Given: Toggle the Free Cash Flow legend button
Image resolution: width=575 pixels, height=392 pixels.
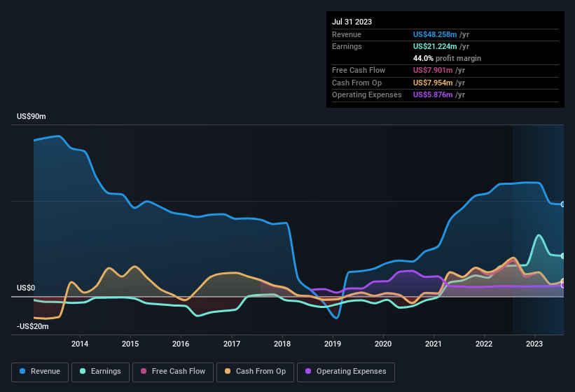Looking at the screenshot, I should click(x=173, y=372).
